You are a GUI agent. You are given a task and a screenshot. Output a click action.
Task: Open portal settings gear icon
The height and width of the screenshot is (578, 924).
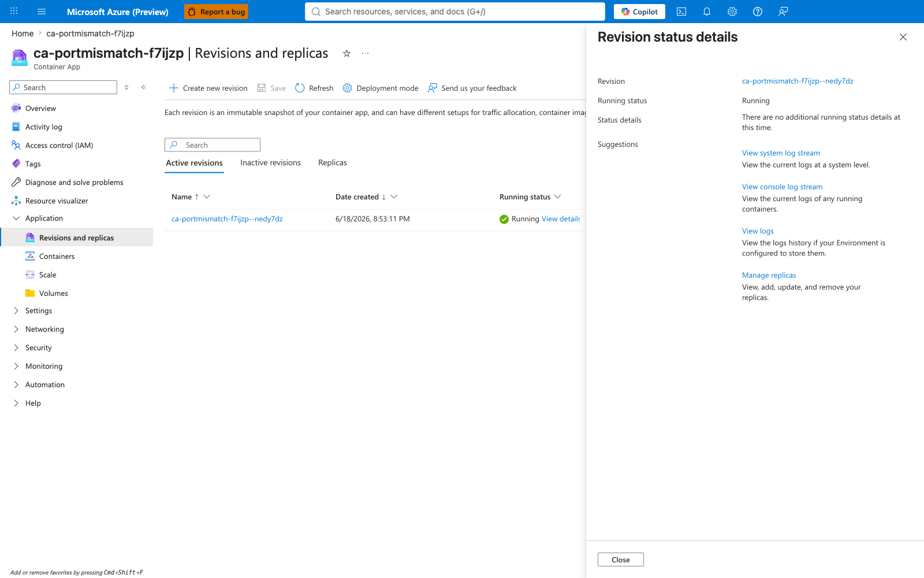pos(732,12)
